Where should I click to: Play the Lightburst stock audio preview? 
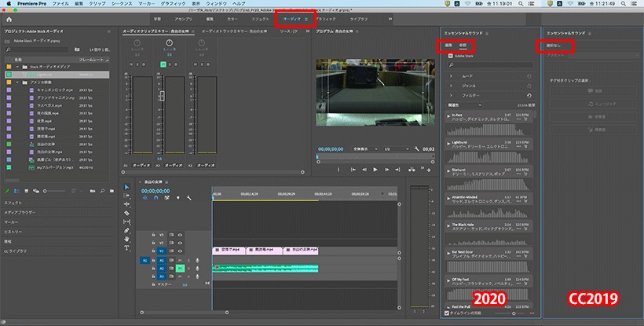click(449, 144)
